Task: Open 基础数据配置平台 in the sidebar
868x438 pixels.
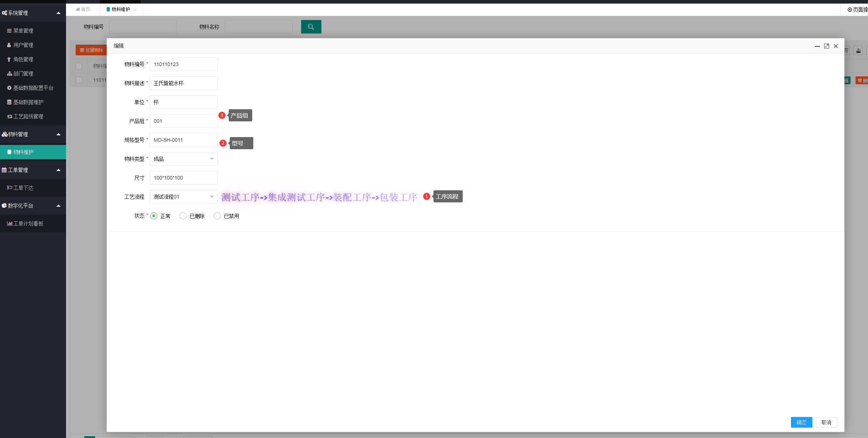Action: coord(33,88)
